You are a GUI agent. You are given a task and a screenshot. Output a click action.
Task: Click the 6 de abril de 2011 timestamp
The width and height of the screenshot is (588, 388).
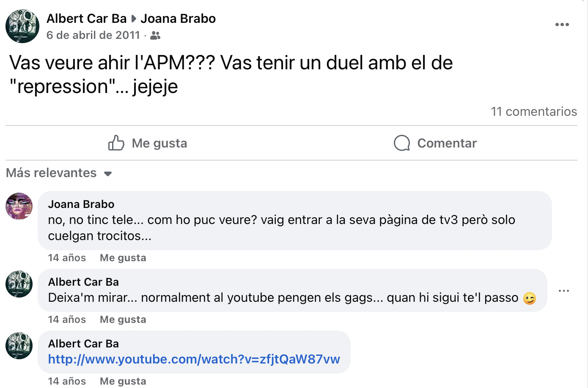[x=93, y=35]
